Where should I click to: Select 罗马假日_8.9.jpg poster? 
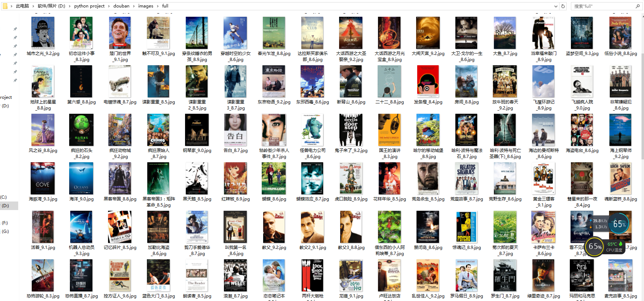[x=466, y=275]
